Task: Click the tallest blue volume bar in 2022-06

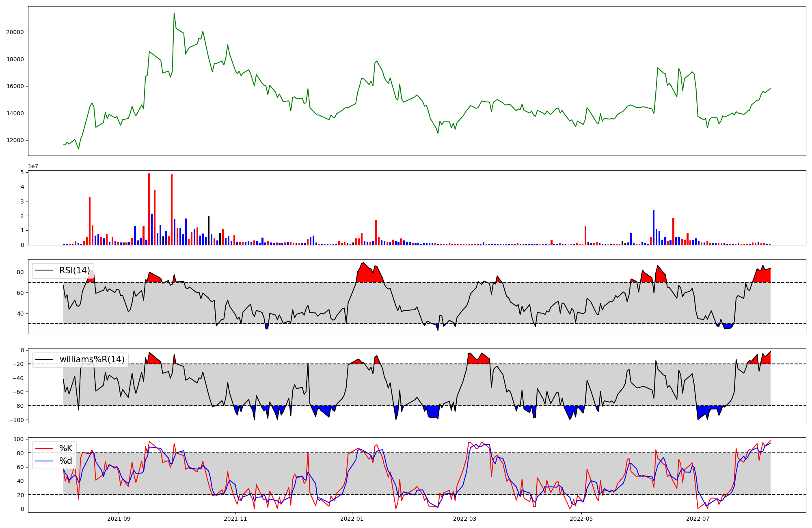Action: click(654, 227)
